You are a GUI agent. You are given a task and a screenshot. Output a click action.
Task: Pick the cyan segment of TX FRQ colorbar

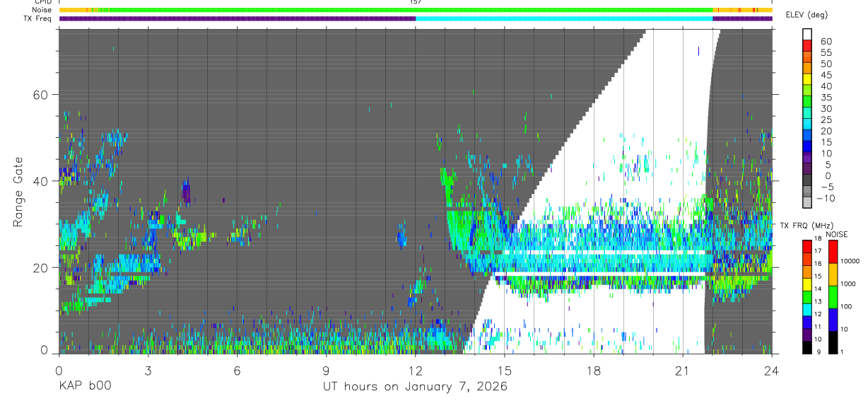pyautogui.click(x=807, y=310)
